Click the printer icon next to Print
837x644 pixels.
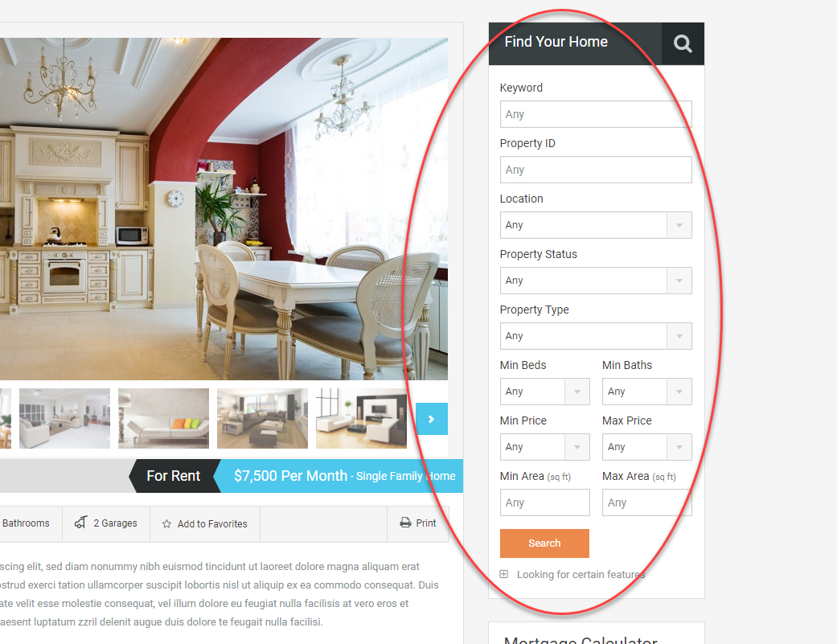pos(405,523)
